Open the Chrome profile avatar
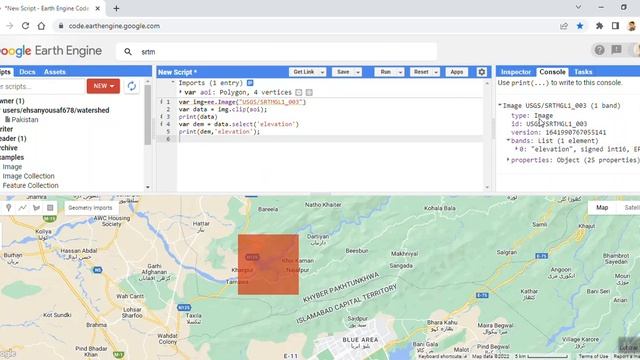Screen dimensions: 640x360 point(632,26)
